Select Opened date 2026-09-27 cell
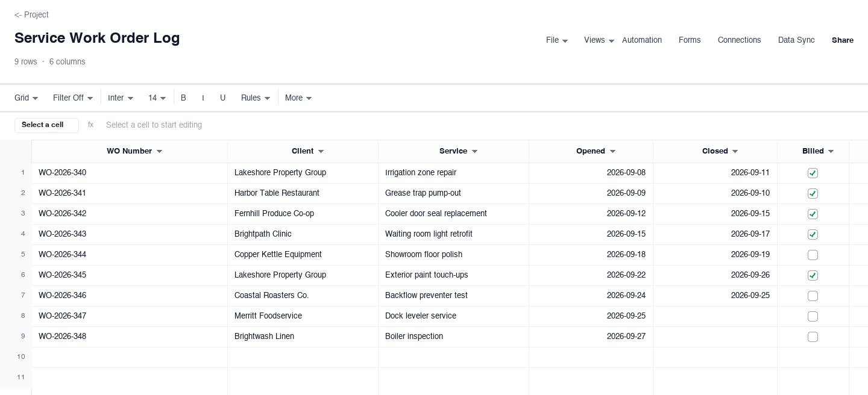 (x=591, y=337)
